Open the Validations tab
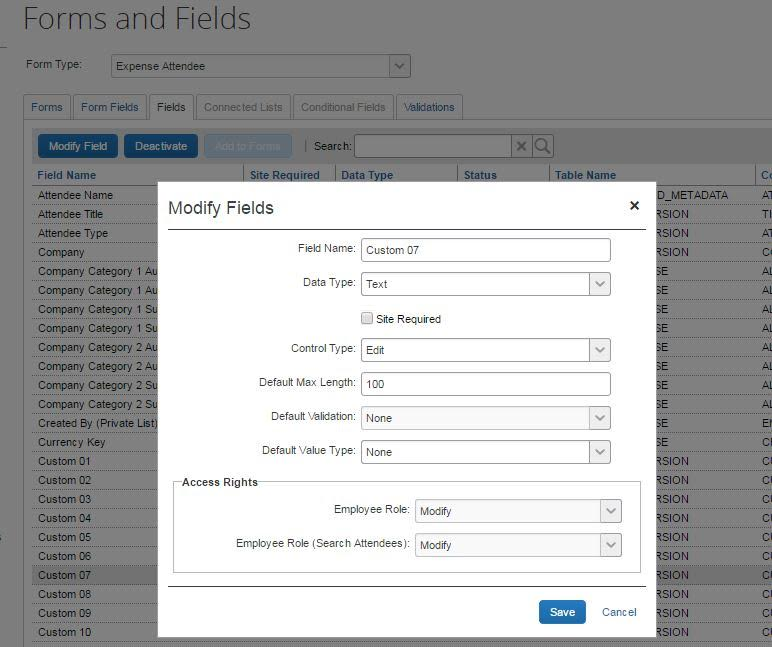772x647 pixels. coord(429,107)
